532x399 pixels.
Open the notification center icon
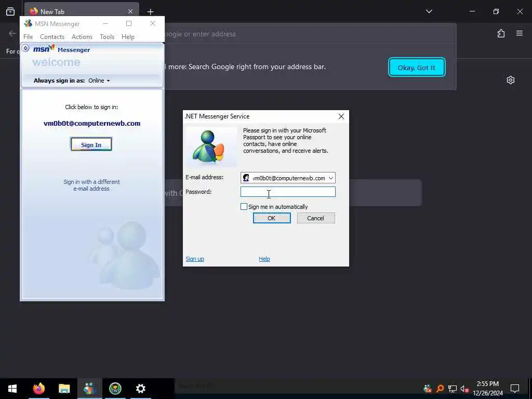pos(515,388)
